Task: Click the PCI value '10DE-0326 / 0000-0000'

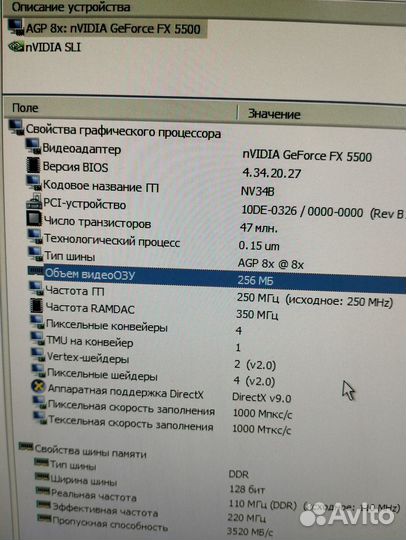Action: pyautogui.click(x=302, y=210)
